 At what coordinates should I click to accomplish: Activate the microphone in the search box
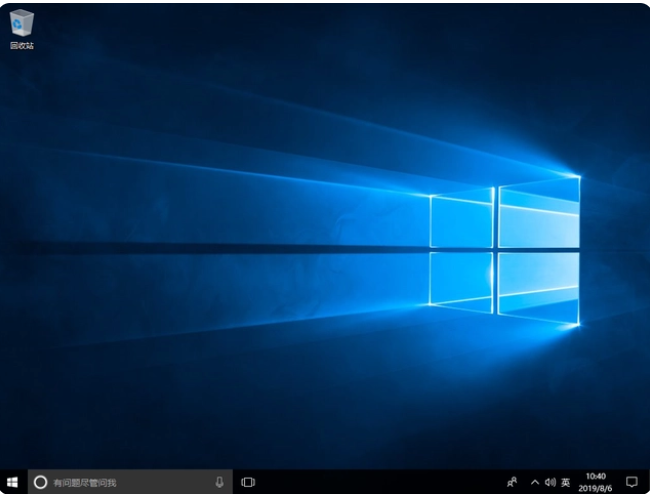click(219, 482)
